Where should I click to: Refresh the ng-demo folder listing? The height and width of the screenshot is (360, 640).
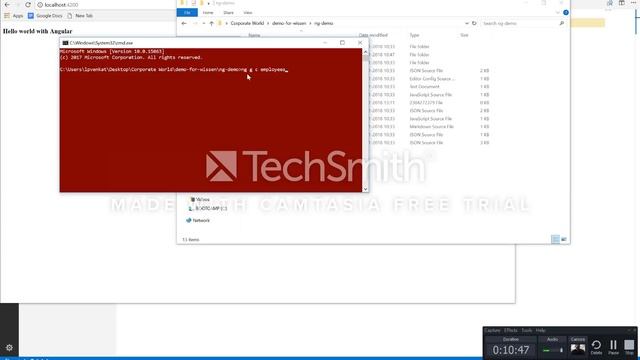tap(474, 23)
